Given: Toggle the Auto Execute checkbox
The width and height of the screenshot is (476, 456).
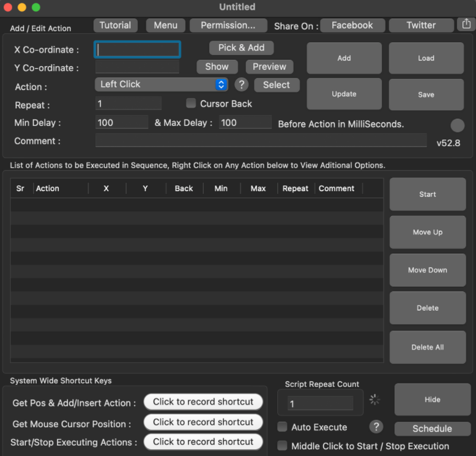Looking at the screenshot, I should click(283, 427).
